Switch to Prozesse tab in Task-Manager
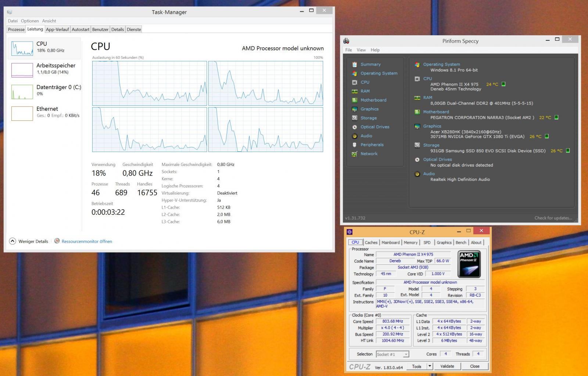This screenshot has width=588, height=376. pyautogui.click(x=16, y=29)
